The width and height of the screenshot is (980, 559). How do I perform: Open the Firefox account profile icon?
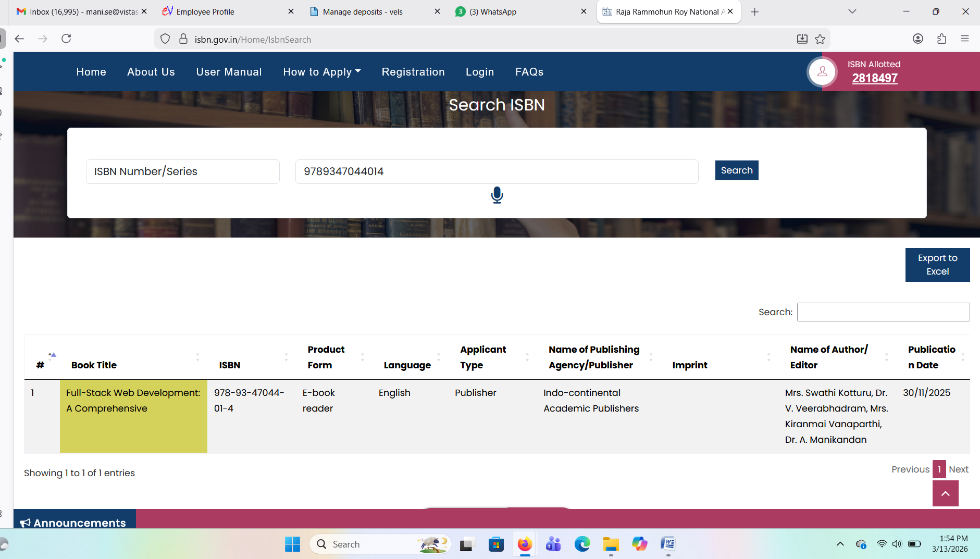click(918, 39)
